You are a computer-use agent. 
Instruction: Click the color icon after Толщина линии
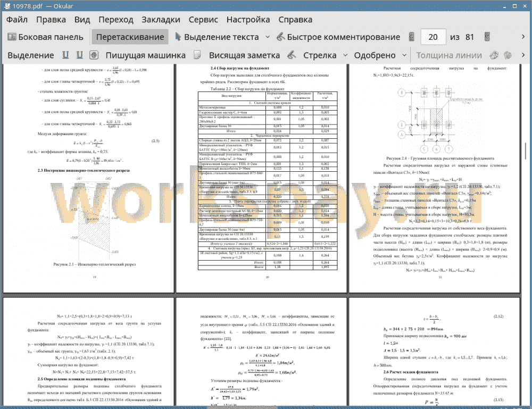pyautogui.click(x=494, y=55)
